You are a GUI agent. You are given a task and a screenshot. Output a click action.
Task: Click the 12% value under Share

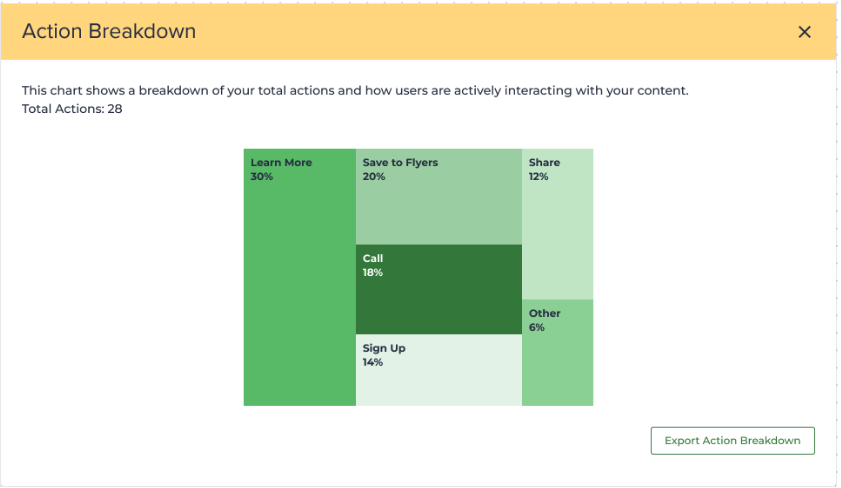539,177
